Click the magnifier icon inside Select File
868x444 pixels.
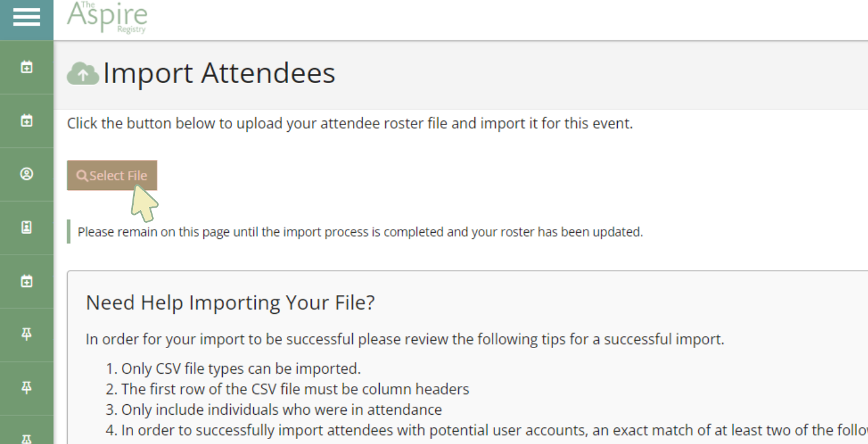[x=82, y=176]
